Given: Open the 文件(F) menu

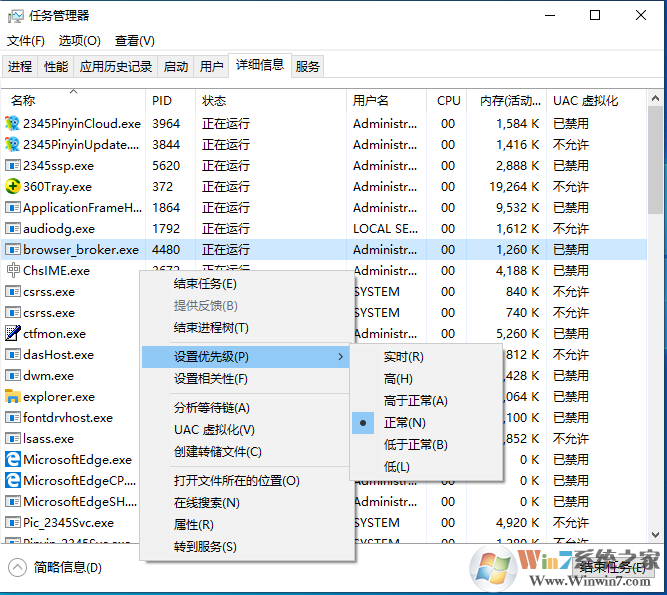Looking at the screenshot, I should tap(26, 41).
